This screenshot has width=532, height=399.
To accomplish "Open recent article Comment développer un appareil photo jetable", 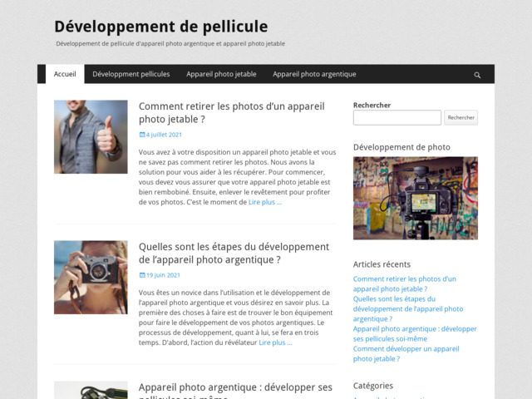I will 406,353.
